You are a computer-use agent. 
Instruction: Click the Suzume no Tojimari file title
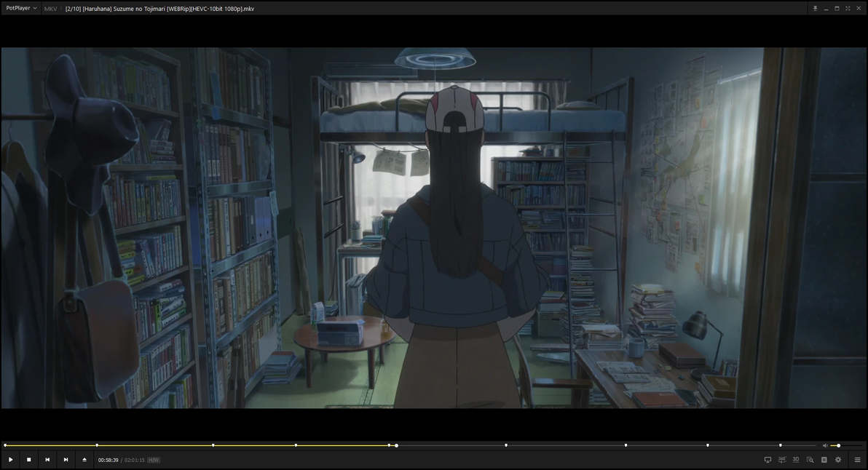tap(159, 9)
